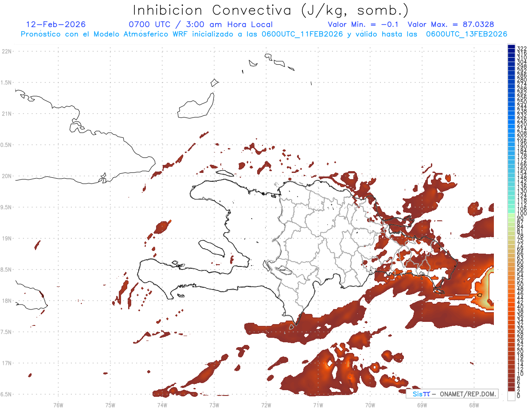Click the '76W' longitude label
532x411 pixels.
click(x=58, y=405)
